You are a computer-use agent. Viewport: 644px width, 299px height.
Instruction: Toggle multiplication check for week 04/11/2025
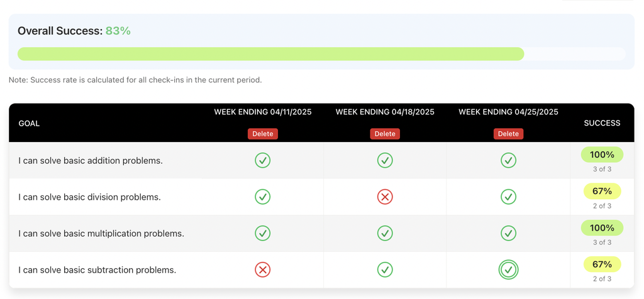[x=262, y=234]
